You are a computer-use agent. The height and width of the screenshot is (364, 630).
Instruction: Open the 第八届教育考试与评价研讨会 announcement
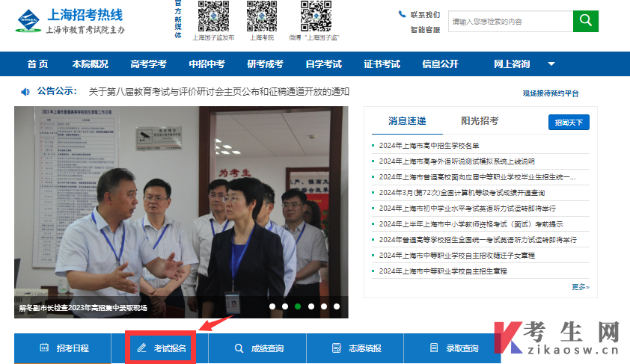[x=219, y=91]
